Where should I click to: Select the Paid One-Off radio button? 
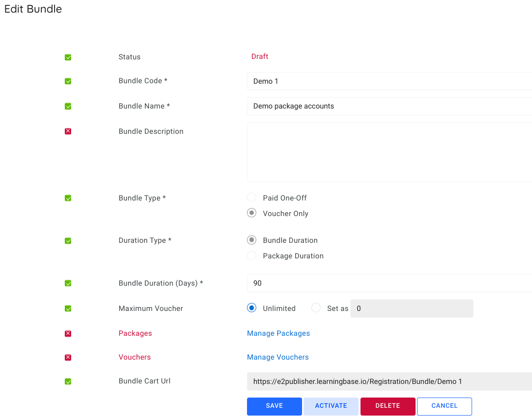(x=251, y=197)
